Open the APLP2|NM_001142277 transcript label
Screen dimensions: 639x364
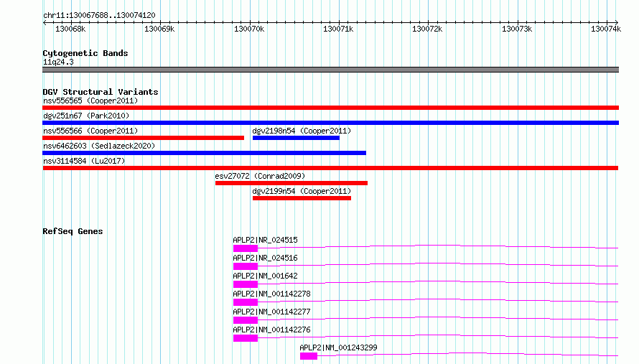[271, 312]
